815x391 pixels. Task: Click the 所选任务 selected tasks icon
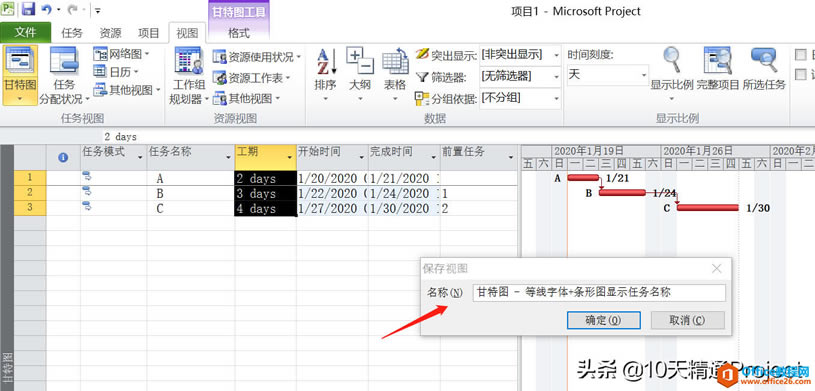coord(764,60)
